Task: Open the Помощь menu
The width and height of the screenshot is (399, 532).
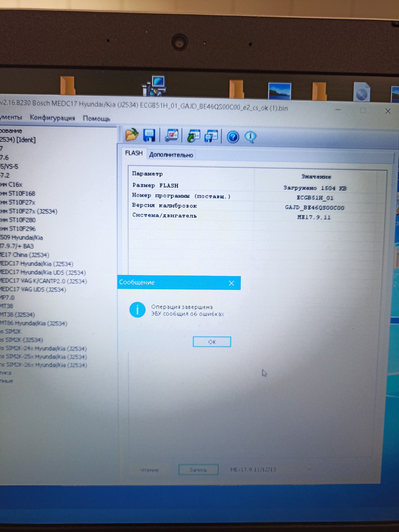Action: [x=97, y=119]
